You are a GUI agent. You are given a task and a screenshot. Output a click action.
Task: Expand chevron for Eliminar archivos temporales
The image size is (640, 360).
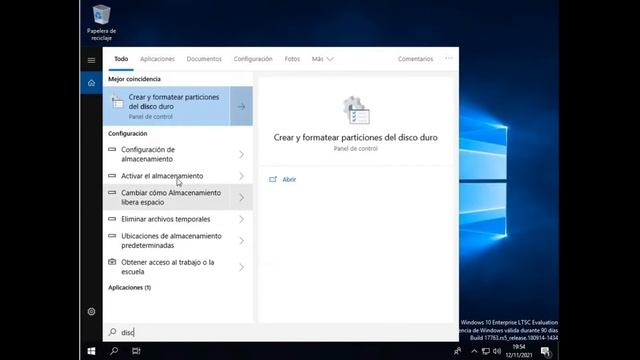pyautogui.click(x=242, y=219)
